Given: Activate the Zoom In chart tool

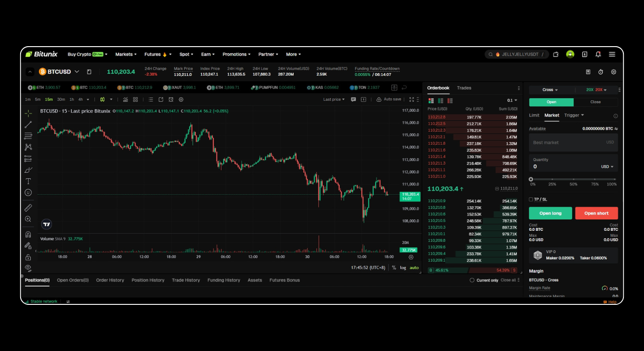Looking at the screenshot, I should click(x=28, y=219).
